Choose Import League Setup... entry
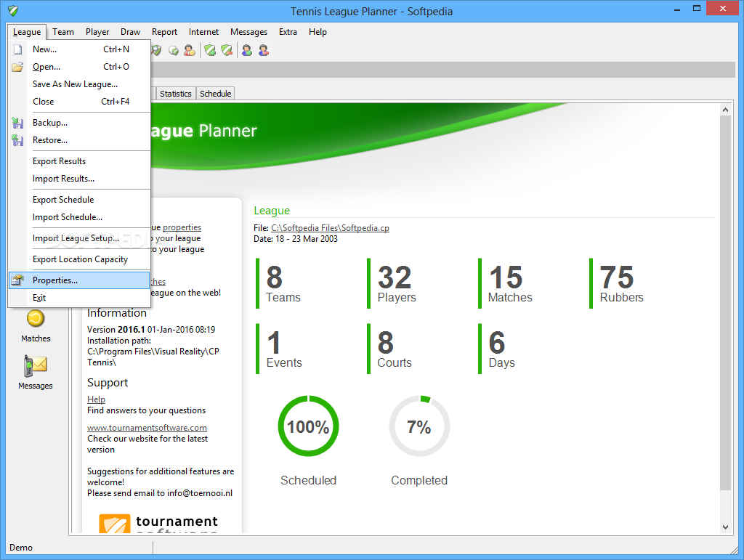The image size is (744, 560). coord(79,238)
